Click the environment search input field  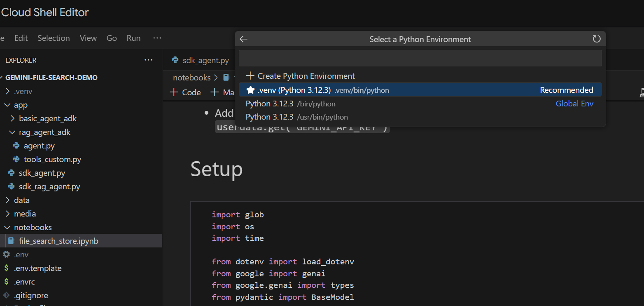tap(420, 58)
